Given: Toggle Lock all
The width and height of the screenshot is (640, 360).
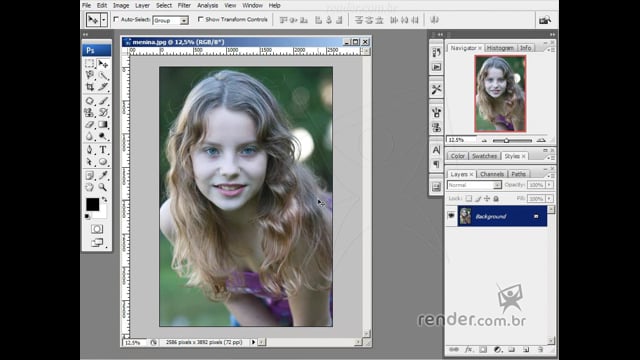Looking at the screenshot, I should pos(496,199).
